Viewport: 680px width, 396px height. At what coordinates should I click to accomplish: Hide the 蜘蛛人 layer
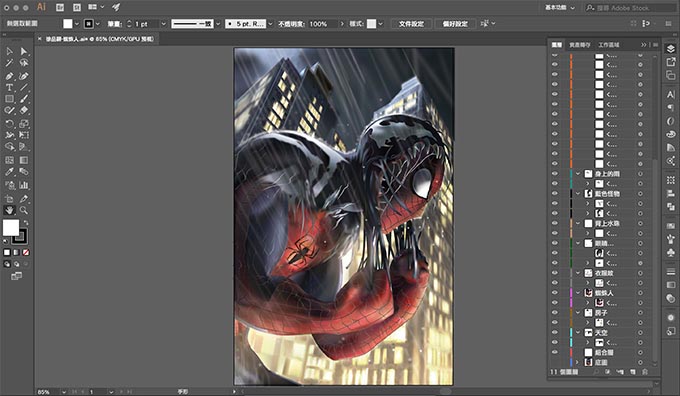[x=554, y=293]
